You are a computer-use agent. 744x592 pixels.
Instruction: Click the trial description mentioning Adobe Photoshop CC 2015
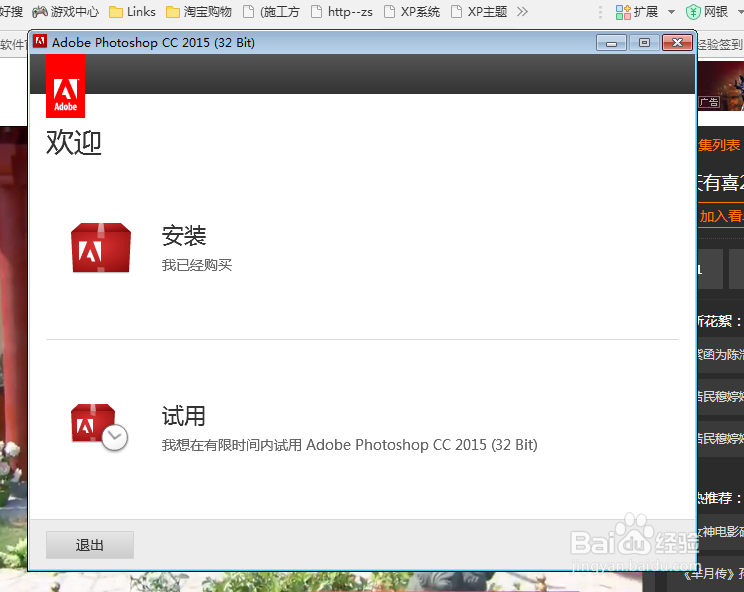tap(350, 445)
